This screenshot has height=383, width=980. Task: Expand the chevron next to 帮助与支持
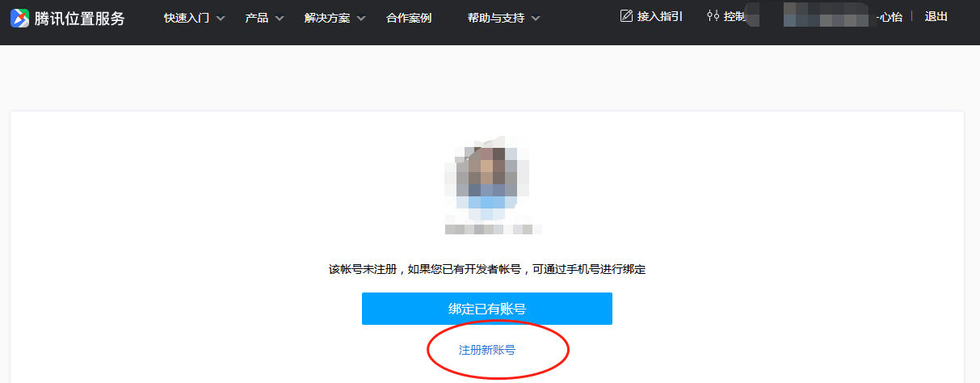pos(536,18)
